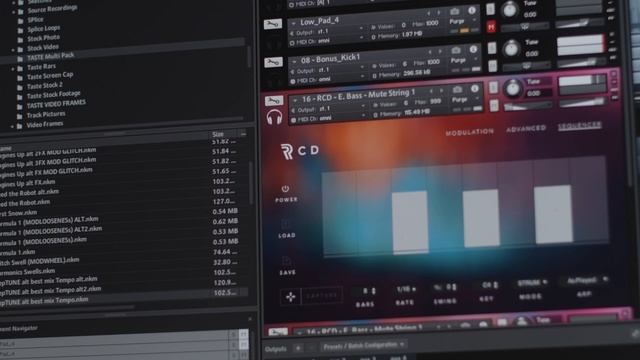Switch to the Modulation tab

coord(469,132)
